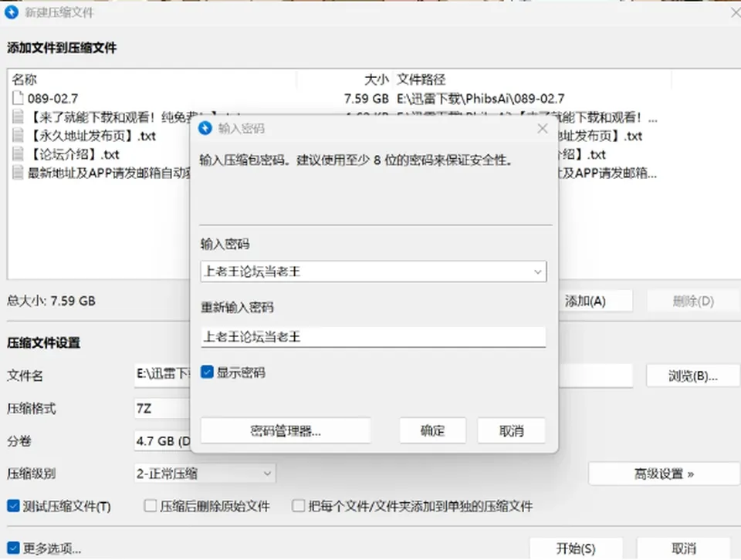Click the 总大小: 7.59 GB summary text
Image resolution: width=741 pixels, height=560 pixels.
pos(51,301)
